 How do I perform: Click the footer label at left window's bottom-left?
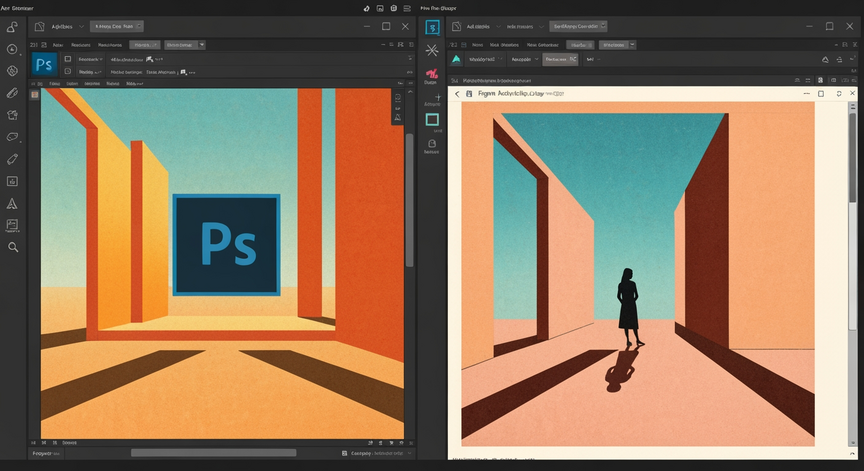point(46,453)
